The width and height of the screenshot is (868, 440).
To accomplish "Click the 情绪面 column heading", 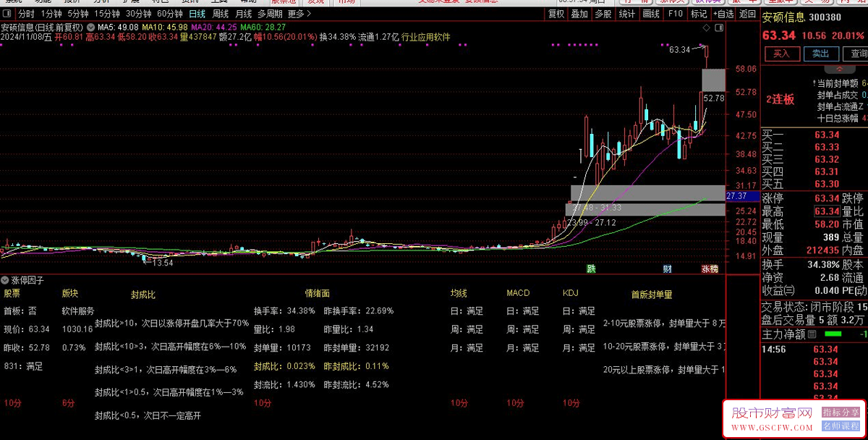I will (318, 293).
